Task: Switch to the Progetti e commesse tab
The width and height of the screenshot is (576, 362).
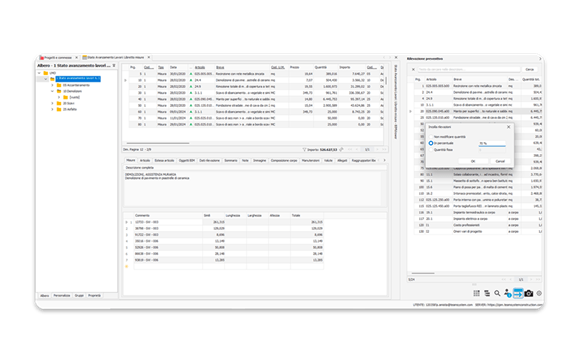Action: [58, 57]
